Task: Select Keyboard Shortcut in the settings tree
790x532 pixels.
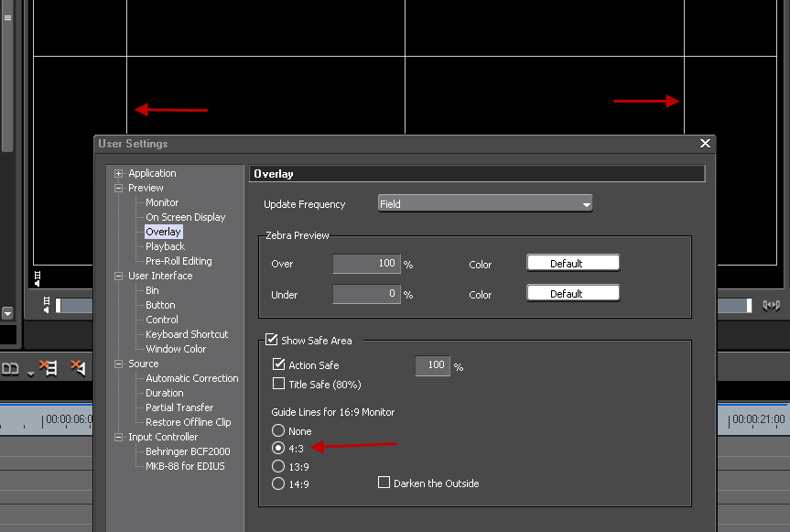Action: [187, 334]
